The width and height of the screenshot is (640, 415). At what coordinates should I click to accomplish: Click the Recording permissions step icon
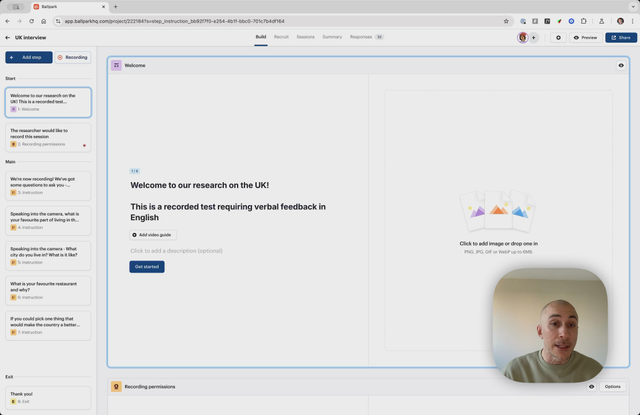coord(116,386)
